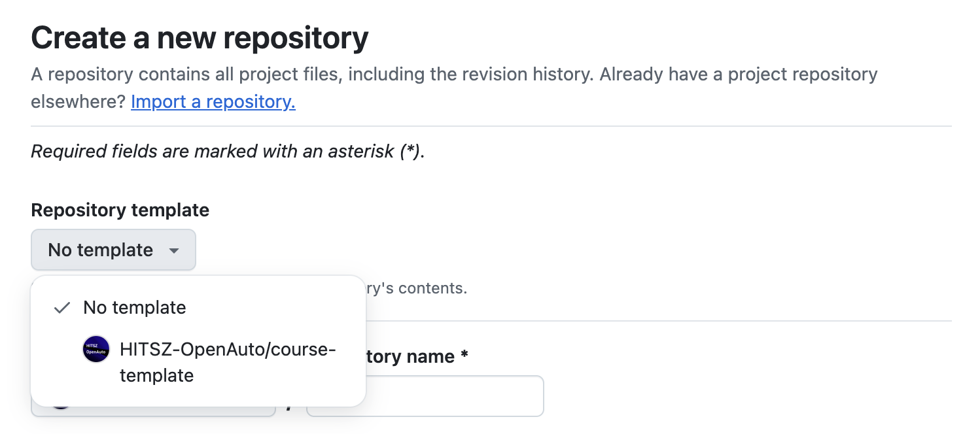Screen dimensions: 980x434
Task: Click the "Repository template" field label
Action: (x=120, y=210)
